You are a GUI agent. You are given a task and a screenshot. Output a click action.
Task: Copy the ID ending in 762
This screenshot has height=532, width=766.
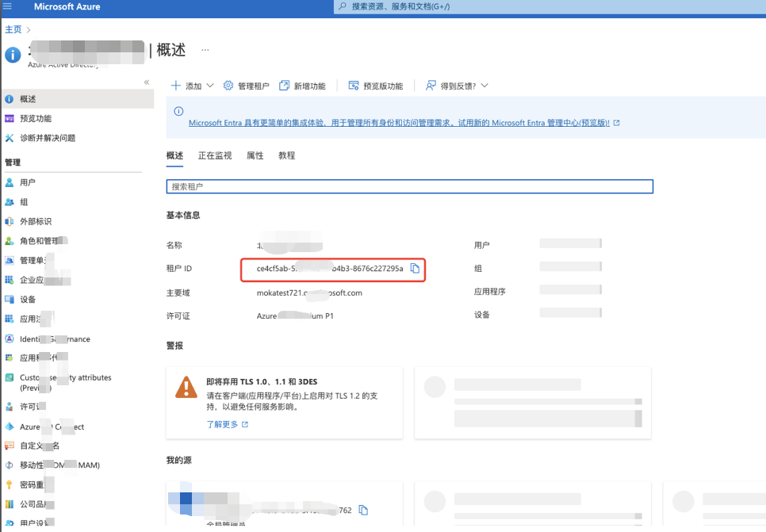coord(363,510)
